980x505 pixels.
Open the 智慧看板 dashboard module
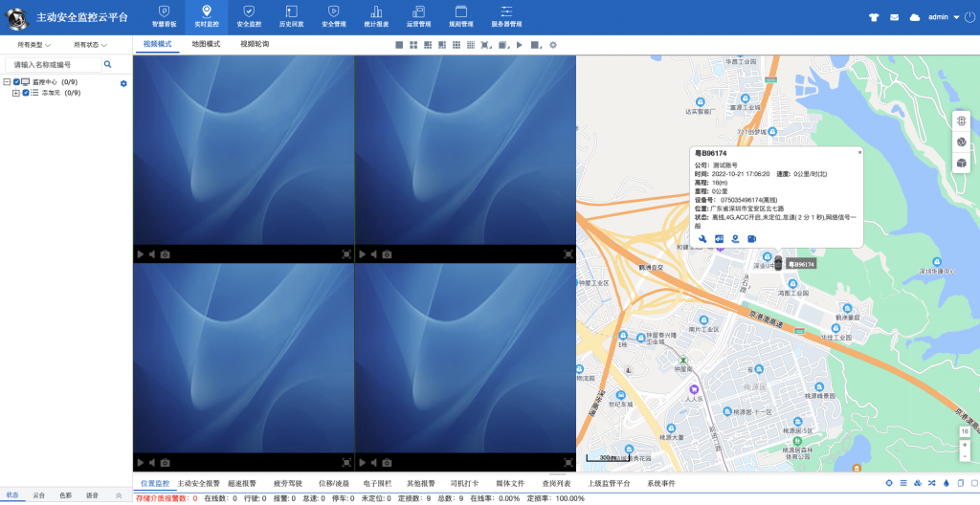click(x=164, y=17)
